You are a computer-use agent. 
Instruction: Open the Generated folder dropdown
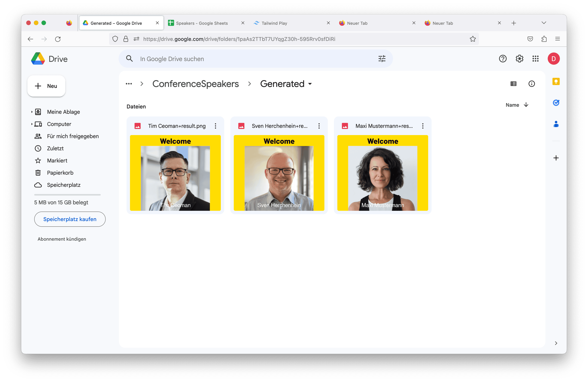(x=310, y=84)
